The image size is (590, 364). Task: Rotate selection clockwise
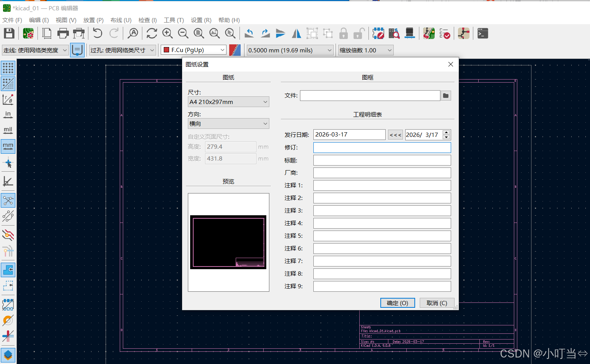click(265, 34)
